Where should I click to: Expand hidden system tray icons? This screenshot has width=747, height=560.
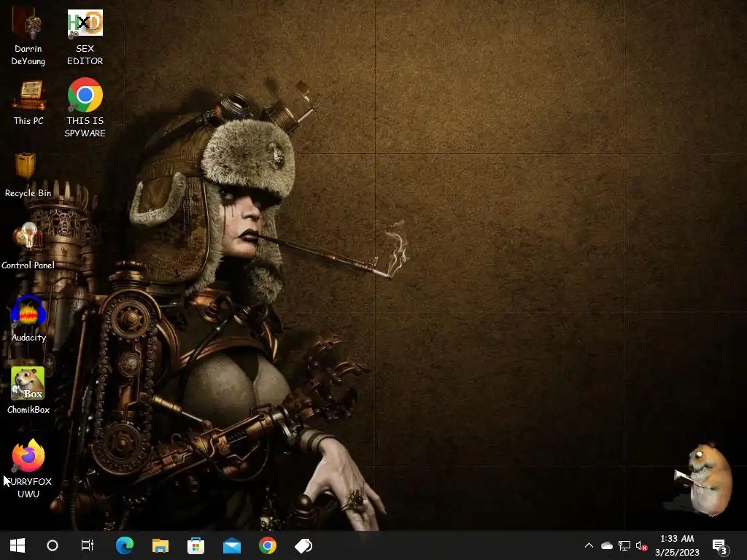(589, 545)
